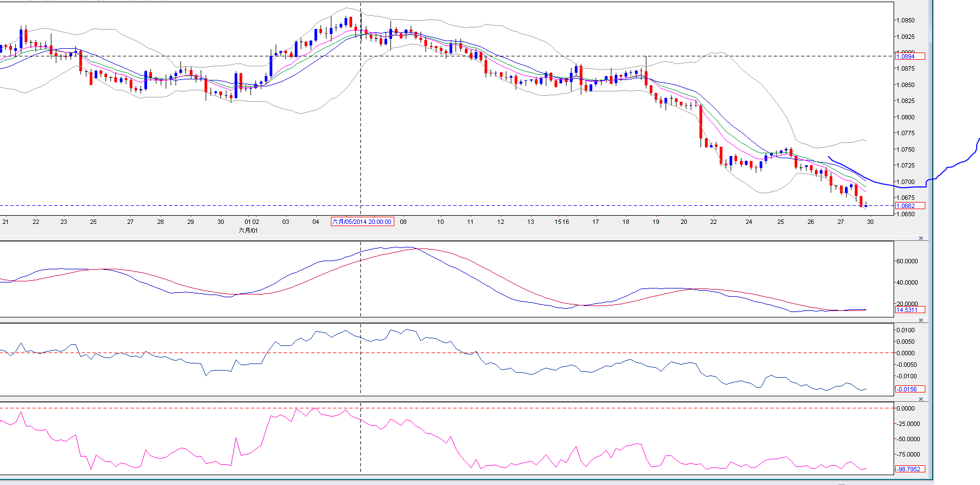Click date 21 on the time axis

pos(5,222)
